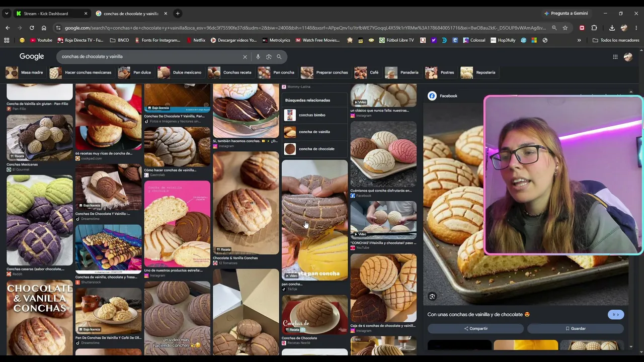644x362 pixels.
Task: Select the conchas de chocolate y vainilla tab
Action: point(132,14)
